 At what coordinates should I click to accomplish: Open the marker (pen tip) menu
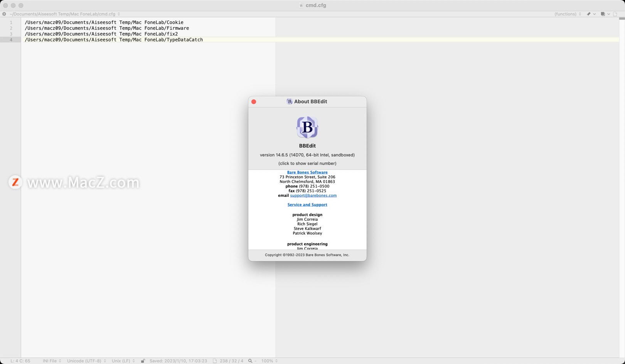click(591, 14)
